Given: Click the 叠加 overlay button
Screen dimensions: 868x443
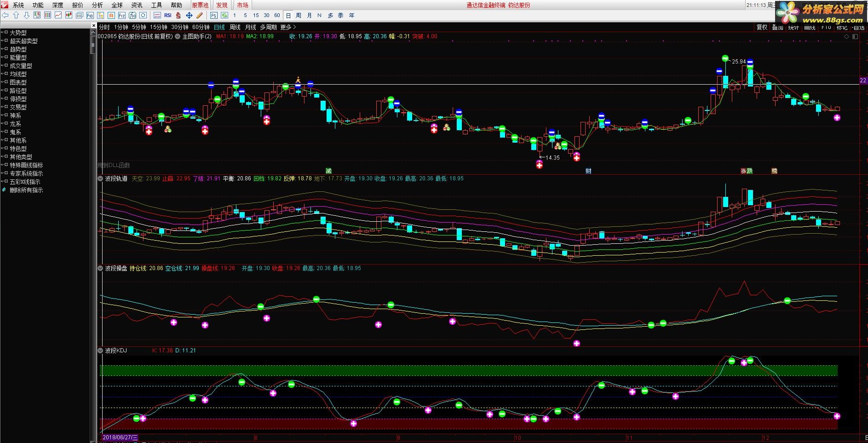Looking at the screenshot, I should click(778, 27).
